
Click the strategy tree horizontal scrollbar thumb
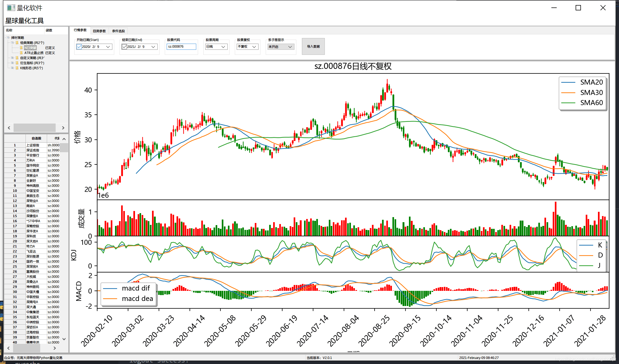(x=35, y=128)
